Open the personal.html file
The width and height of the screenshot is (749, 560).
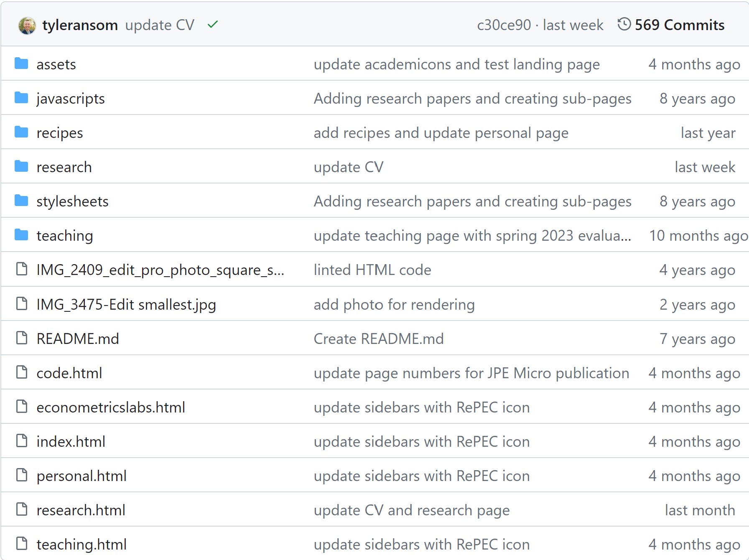tap(82, 476)
